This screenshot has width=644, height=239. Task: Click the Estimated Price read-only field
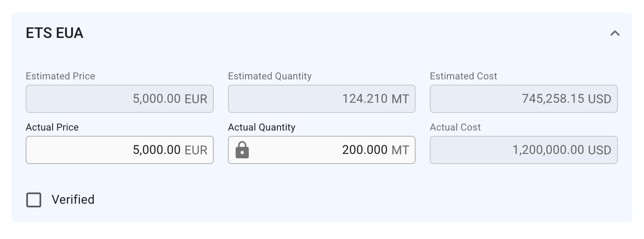click(120, 99)
